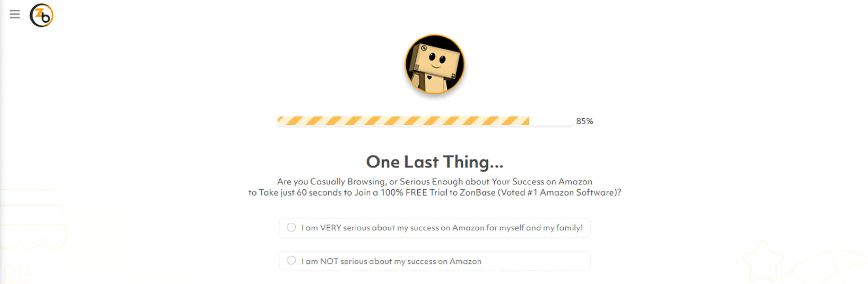Click the 'I am NOT serious' option text
868x284 pixels.
point(392,261)
